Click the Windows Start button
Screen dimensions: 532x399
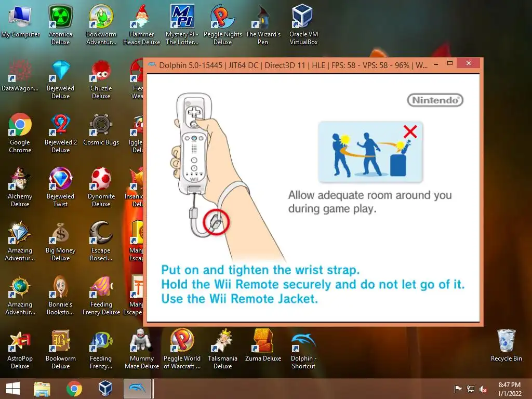[x=13, y=389]
